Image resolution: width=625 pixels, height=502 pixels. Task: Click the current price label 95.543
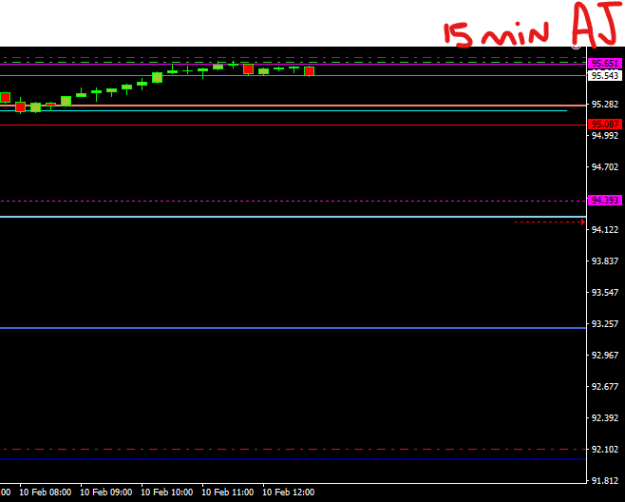605,76
